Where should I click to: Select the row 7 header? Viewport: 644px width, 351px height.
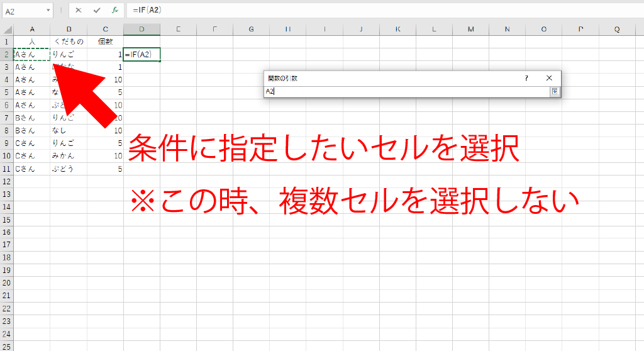click(6, 118)
